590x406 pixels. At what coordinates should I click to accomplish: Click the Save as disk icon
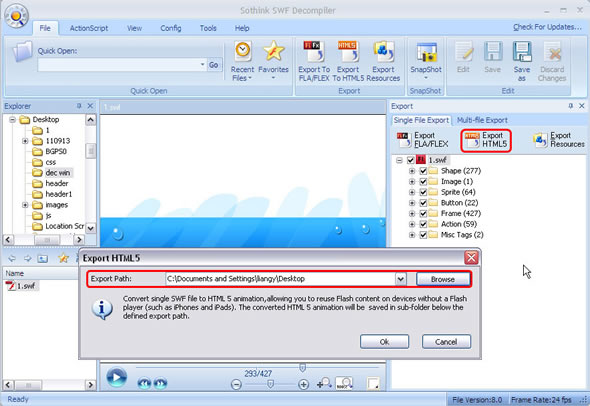(x=522, y=52)
